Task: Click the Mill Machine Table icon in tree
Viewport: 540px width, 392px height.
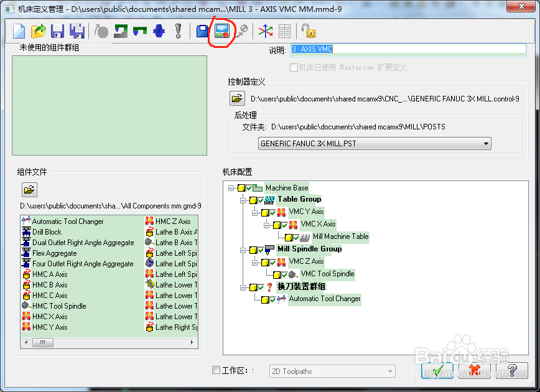Action: 305,237
